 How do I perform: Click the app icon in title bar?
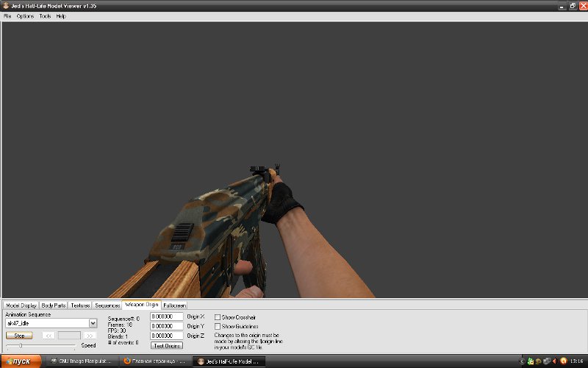pos(6,6)
